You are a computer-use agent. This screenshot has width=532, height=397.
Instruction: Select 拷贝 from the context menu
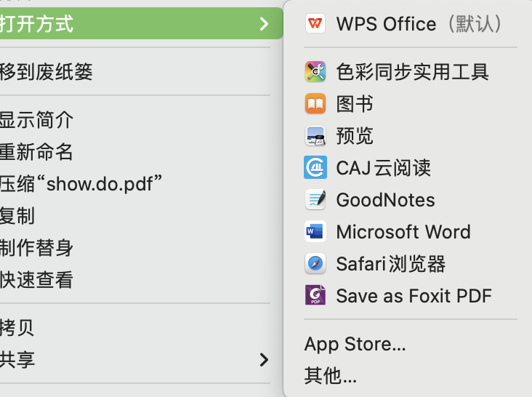click(18, 327)
